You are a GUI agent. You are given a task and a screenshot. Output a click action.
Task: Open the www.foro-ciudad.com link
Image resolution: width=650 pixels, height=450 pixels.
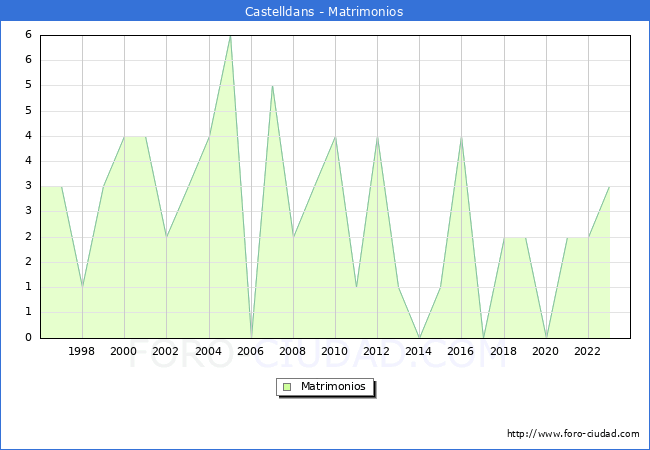(573, 434)
